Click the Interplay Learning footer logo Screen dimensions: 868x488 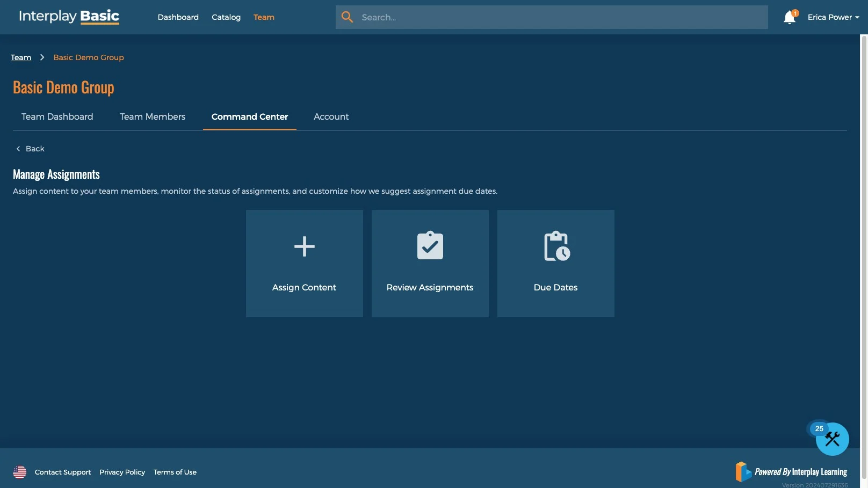click(791, 471)
